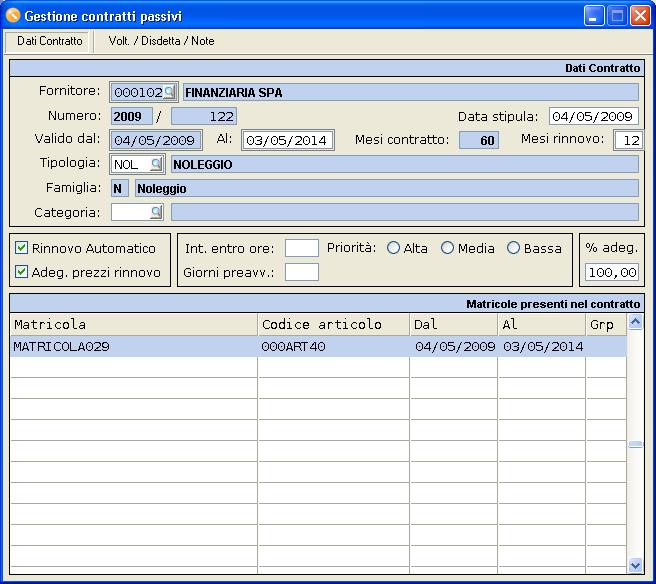This screenshot has height=584, width=656.
Task: Select Alta priority radio button
Action: pos(394,248)
